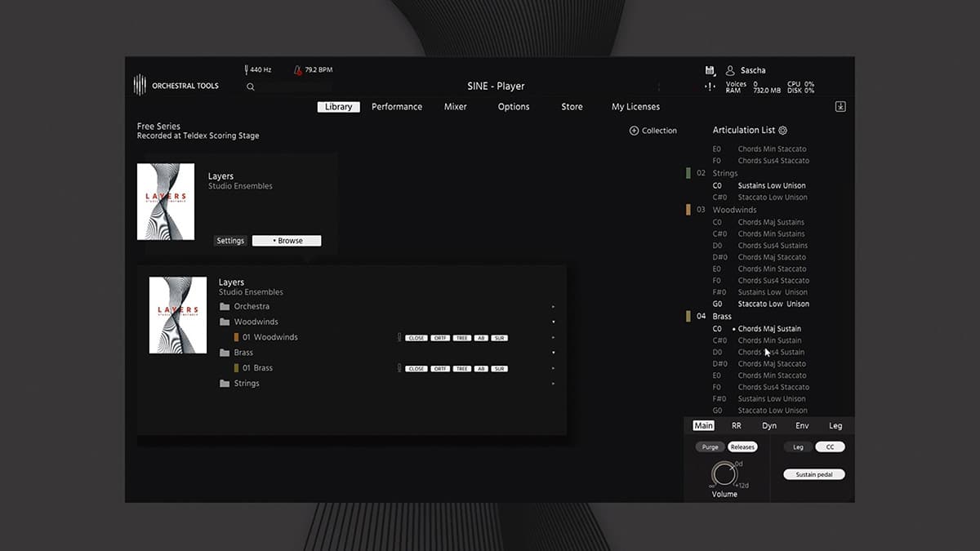Screen dimensions: 980x551
Task: Click the microphone icon in 01 Brass row
Action: pos(399,368)
